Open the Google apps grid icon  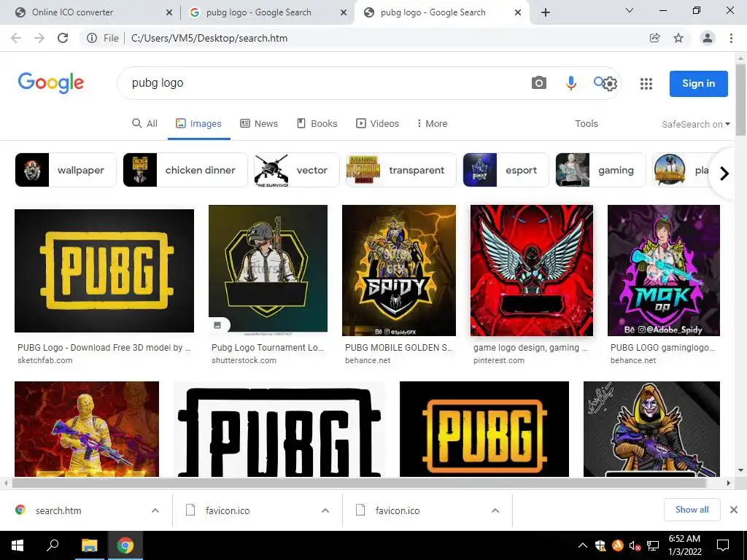(x=646, y=84)
